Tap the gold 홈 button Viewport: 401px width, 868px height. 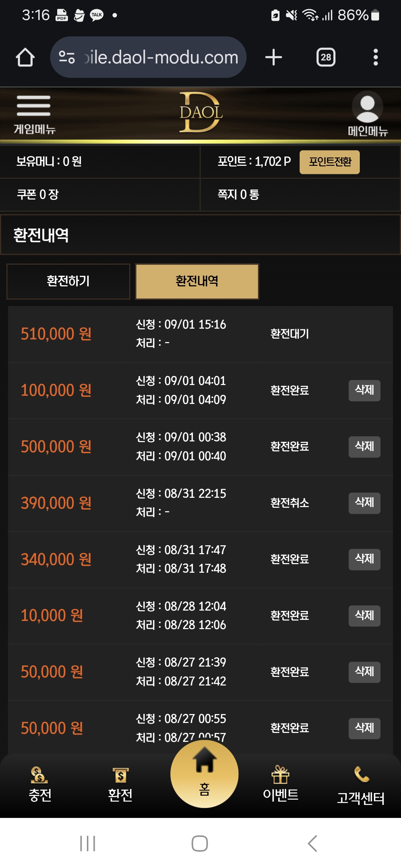[x=204, y=774]
